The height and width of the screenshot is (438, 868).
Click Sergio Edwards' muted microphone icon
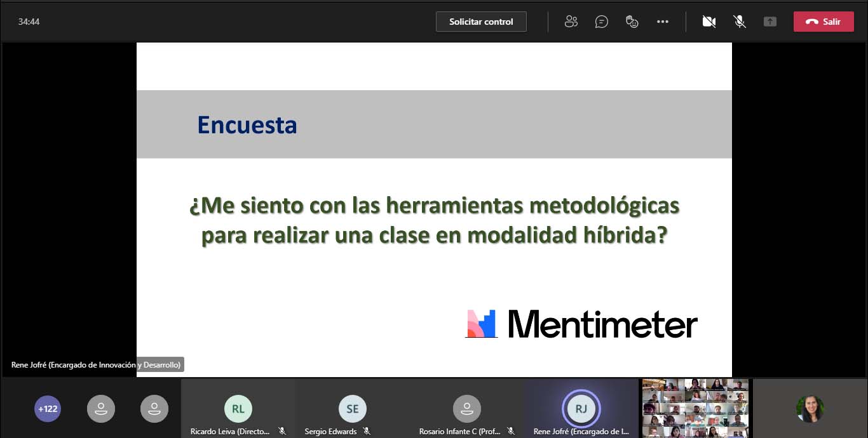[x=367, y=431]
